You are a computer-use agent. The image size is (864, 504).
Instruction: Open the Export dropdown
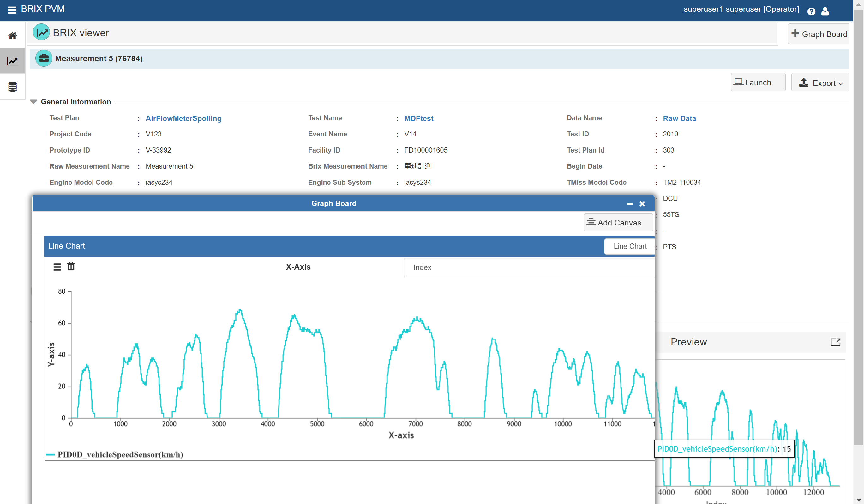coord(820,82)
